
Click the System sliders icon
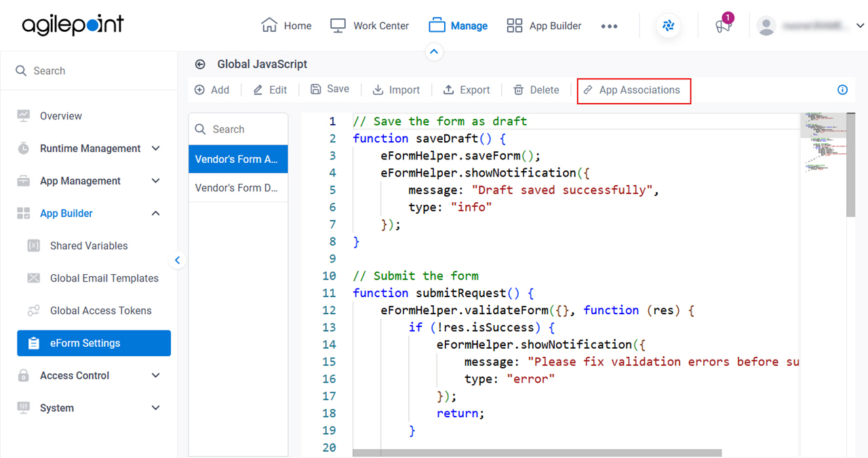click(x=24, y=408)
